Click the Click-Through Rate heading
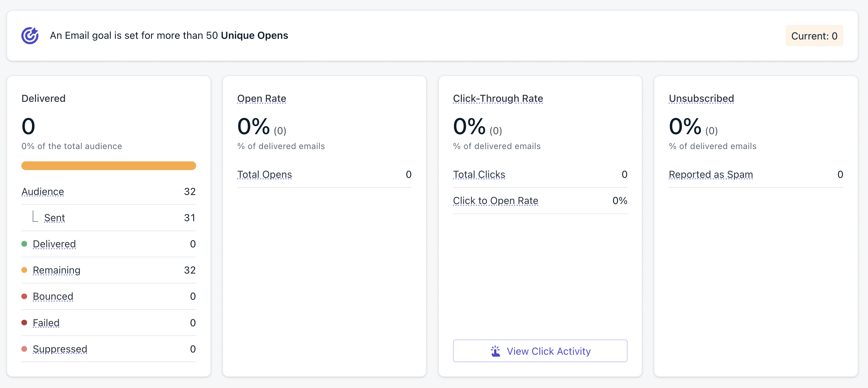This screenshot has height=388, width=868. (x=498, y=98)
